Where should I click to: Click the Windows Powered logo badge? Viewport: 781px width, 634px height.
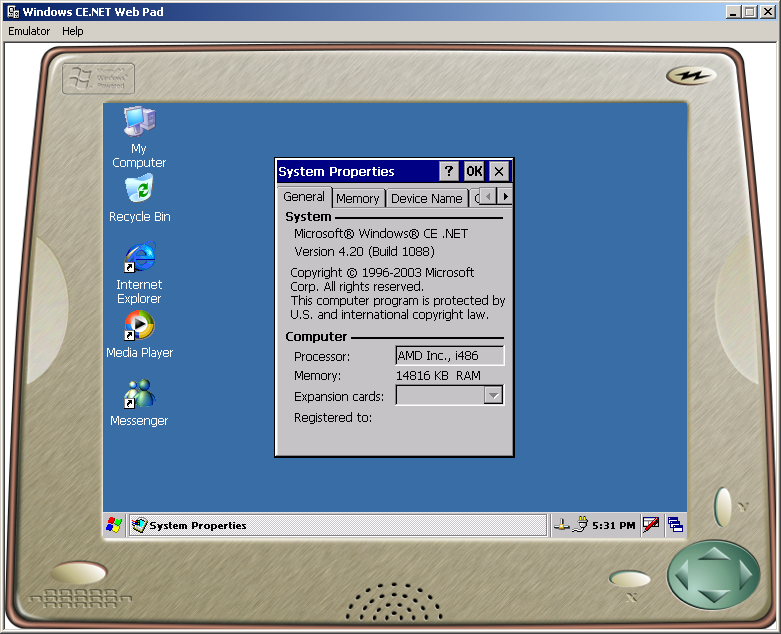click(x=98, y=78)
